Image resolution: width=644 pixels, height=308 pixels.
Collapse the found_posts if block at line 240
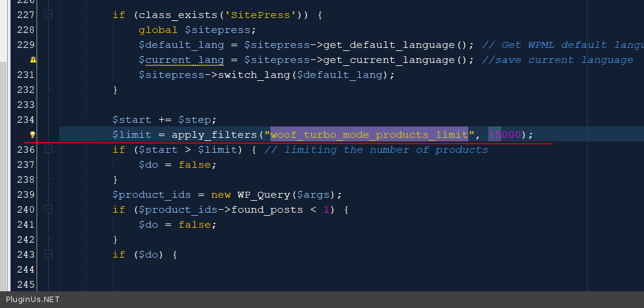pyautogui.click(x=48, y=210)
